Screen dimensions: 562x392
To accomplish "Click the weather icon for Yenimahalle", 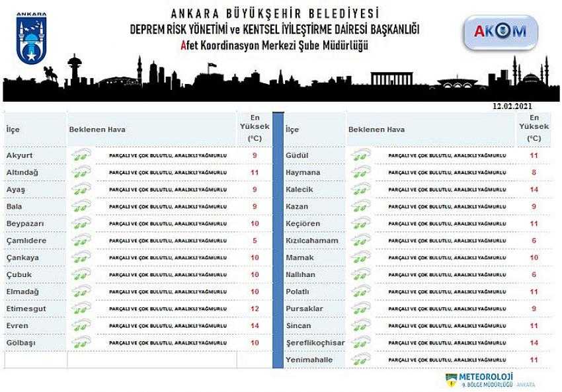I will 360,360.
